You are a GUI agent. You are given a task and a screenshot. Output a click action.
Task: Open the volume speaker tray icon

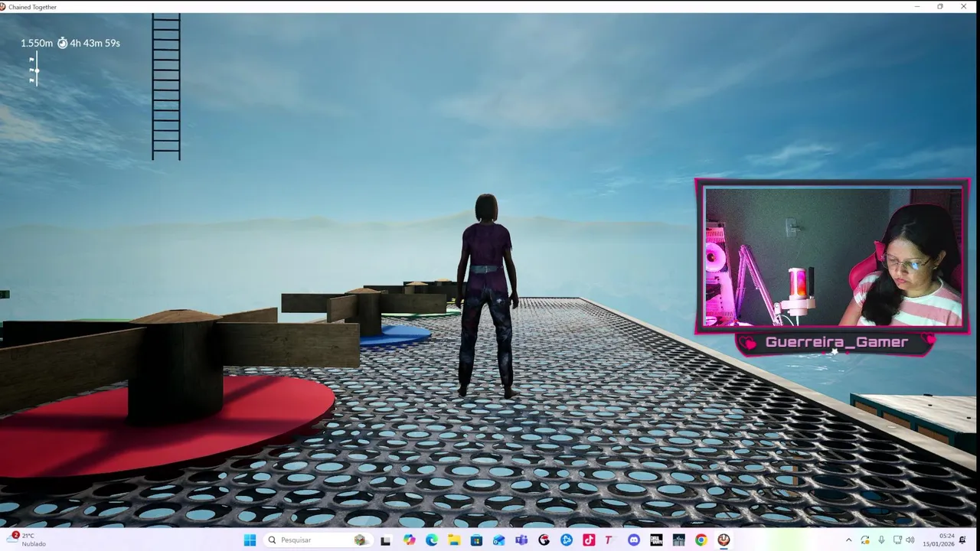pyautogui.click(x=910, y=540)
